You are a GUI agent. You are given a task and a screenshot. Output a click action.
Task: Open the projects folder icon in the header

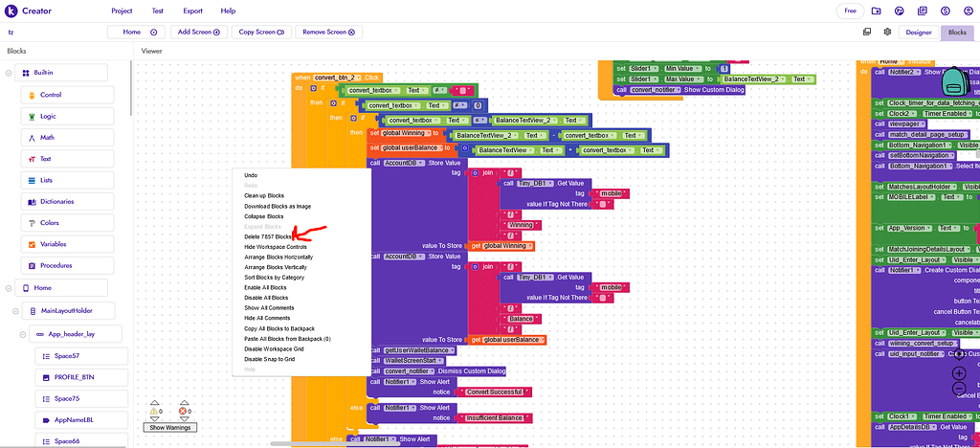pos(877,11)
